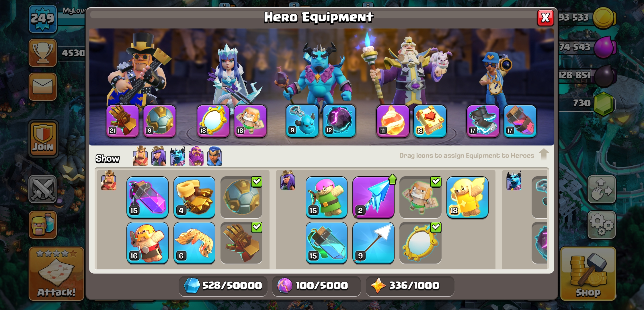Screen dimensions: 644x310
Task: Select the level 21 Spiky Ball gauntlet equipped slot
Action: coord(122,121)
